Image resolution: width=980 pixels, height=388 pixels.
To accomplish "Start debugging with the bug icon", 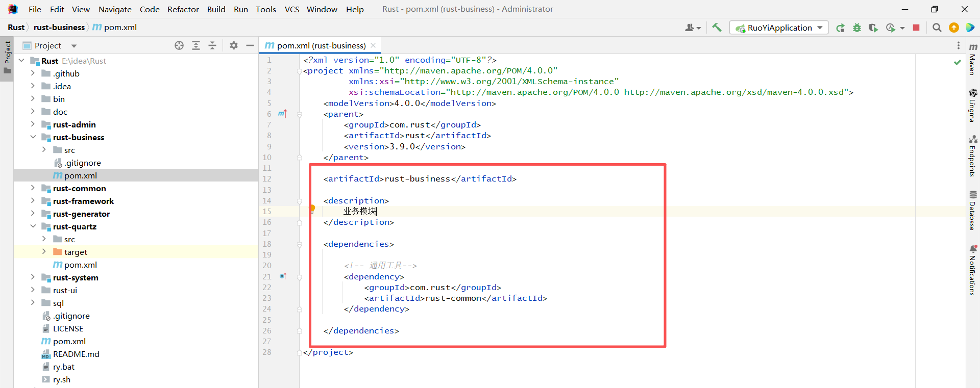I will 857,28.
